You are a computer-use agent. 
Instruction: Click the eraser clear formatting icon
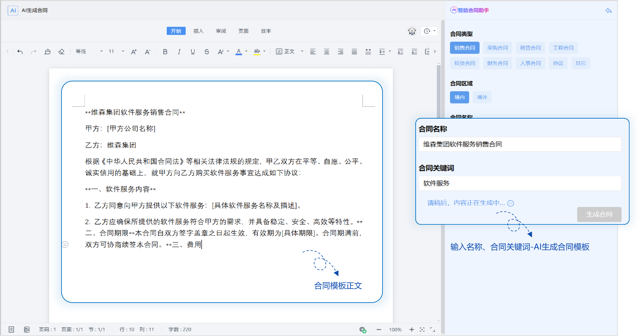point(61,52)
